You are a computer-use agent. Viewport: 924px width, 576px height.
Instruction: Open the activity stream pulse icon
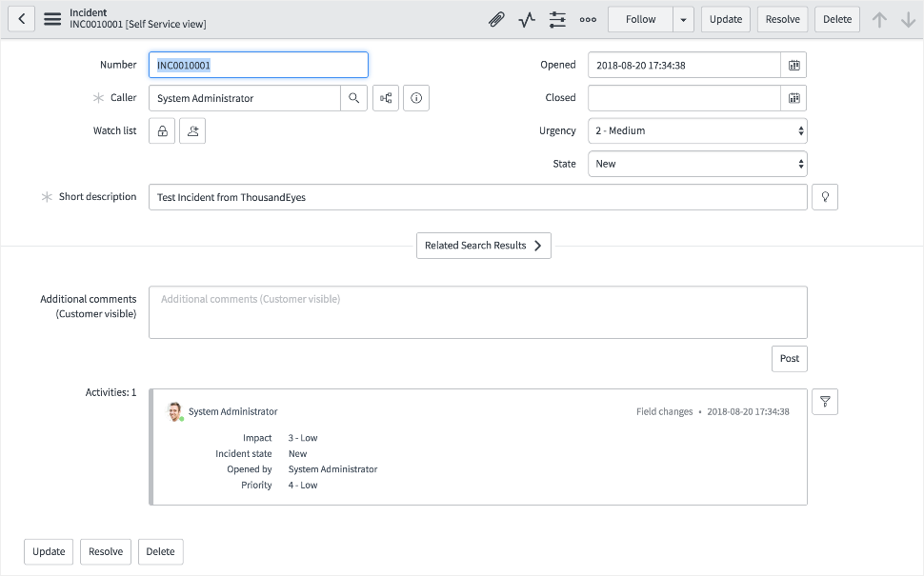527,19
